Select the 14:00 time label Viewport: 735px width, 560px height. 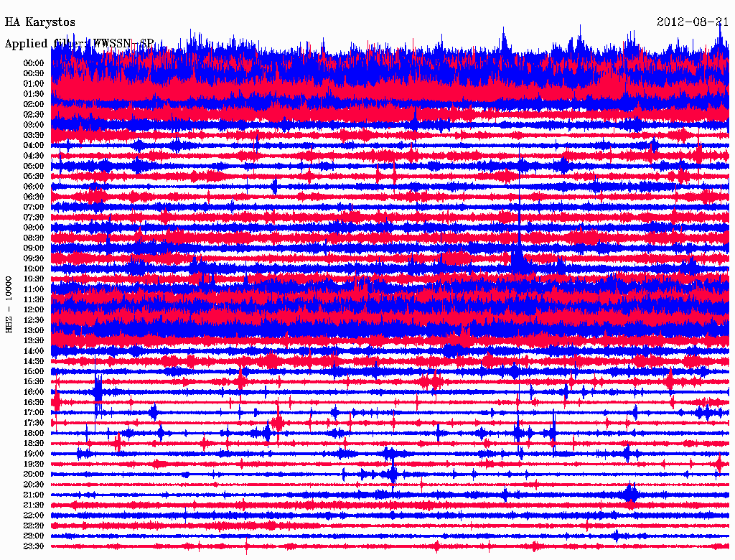33,351
